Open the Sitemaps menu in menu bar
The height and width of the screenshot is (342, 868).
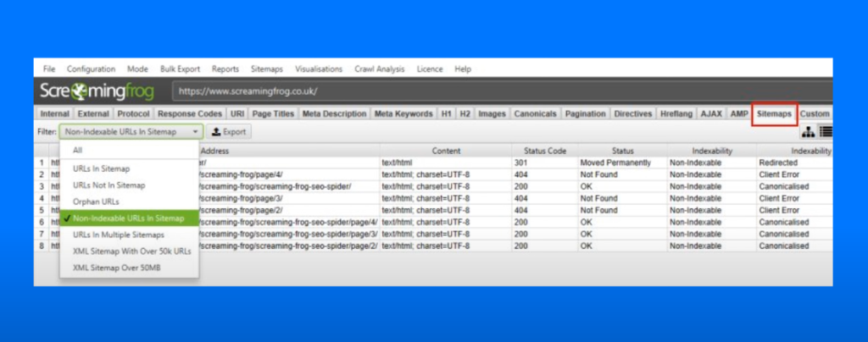(267, 69)
